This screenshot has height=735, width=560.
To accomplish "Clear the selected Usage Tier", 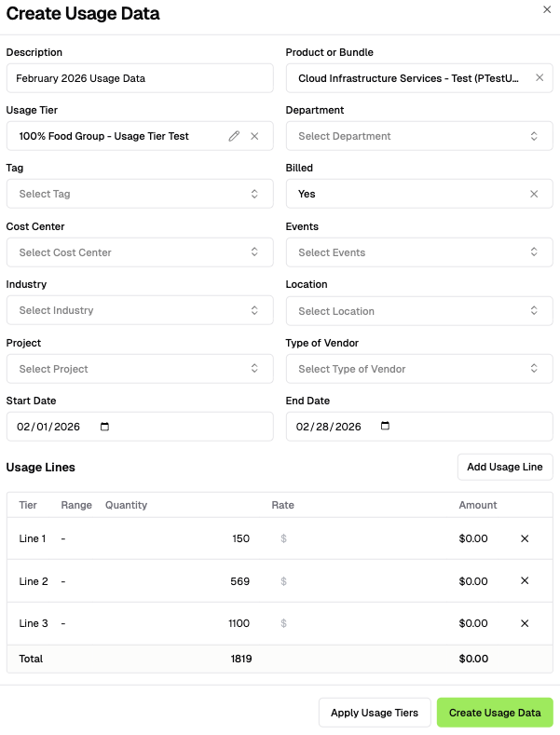I will (254, 136).
